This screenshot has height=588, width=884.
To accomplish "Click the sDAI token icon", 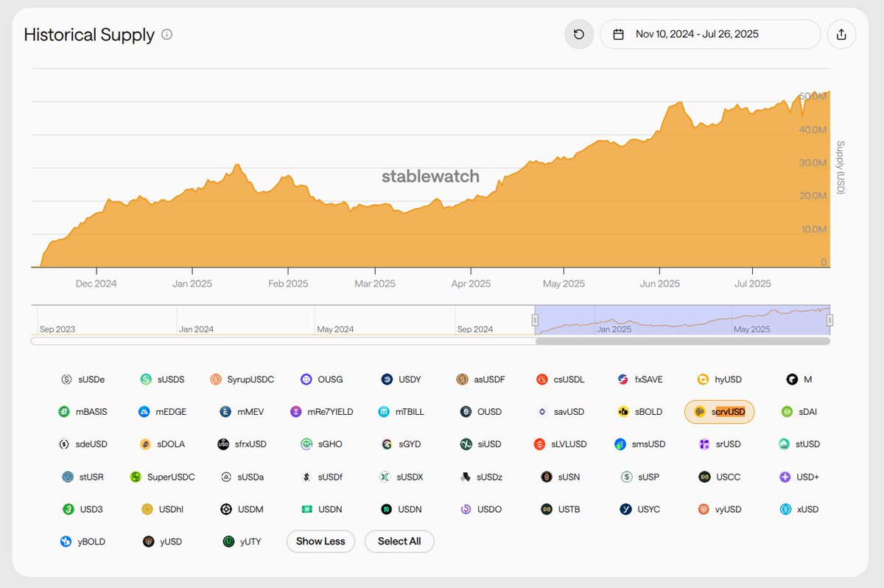I will [787, 412].
